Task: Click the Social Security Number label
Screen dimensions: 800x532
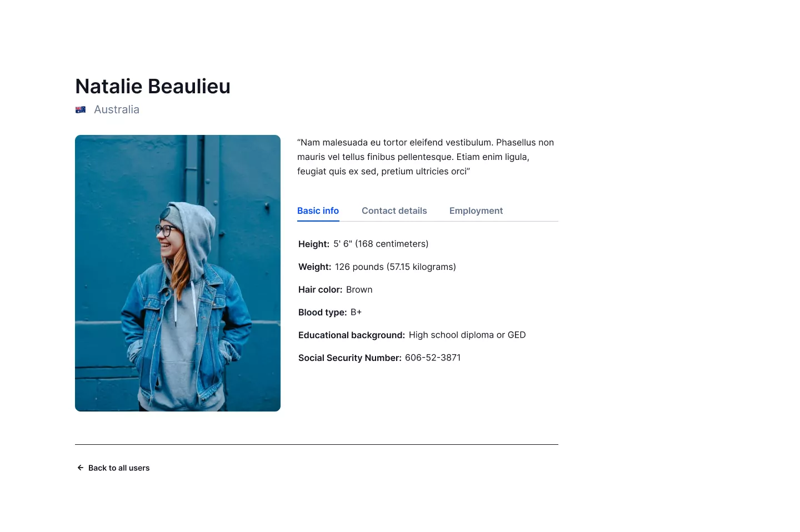Action: pyautogui.click(x=350, y=358)
